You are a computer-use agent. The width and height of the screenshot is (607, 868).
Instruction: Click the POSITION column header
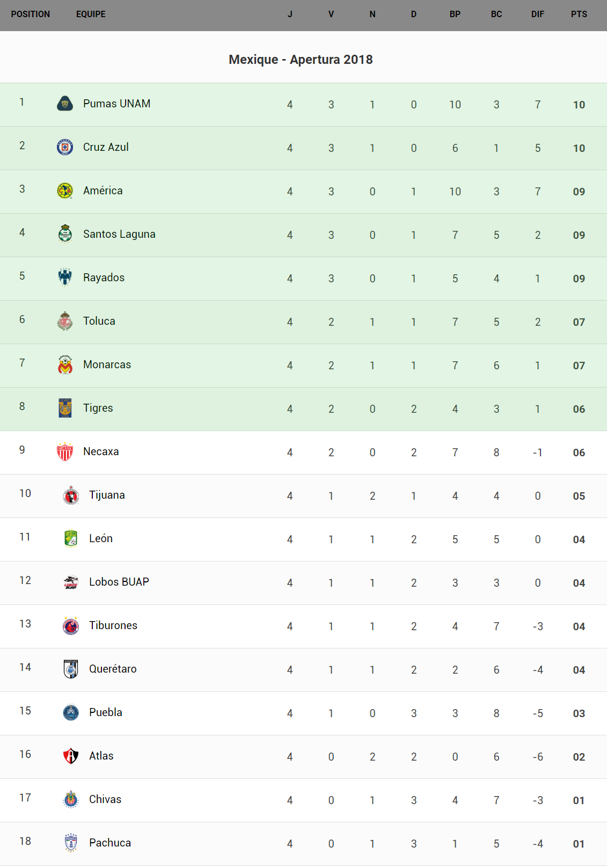pyautogui.click(x=31, y=14)
